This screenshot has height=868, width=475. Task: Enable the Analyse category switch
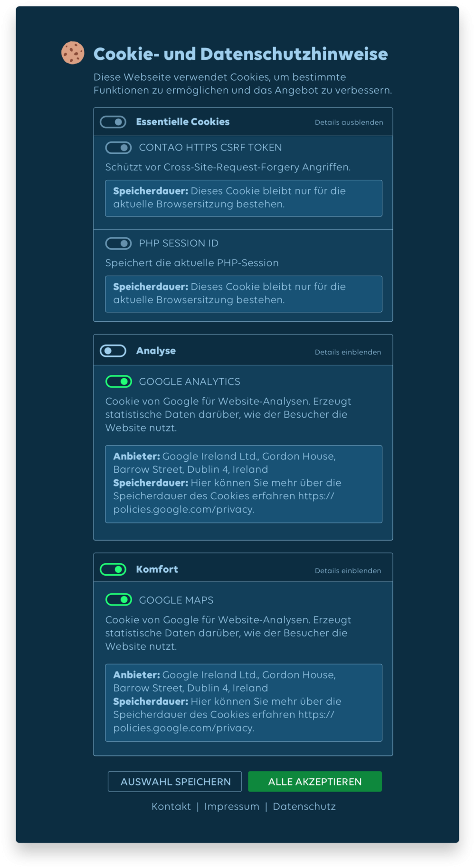113,351
